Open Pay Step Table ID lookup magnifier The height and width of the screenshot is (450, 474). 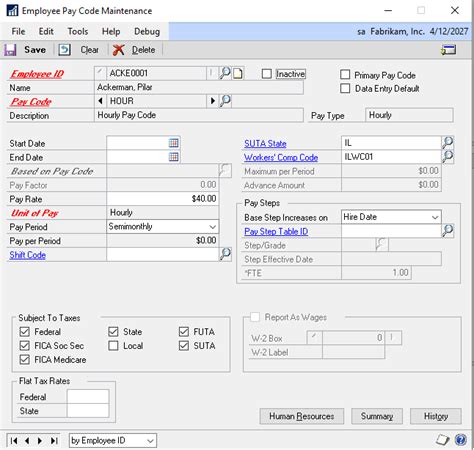448,231
